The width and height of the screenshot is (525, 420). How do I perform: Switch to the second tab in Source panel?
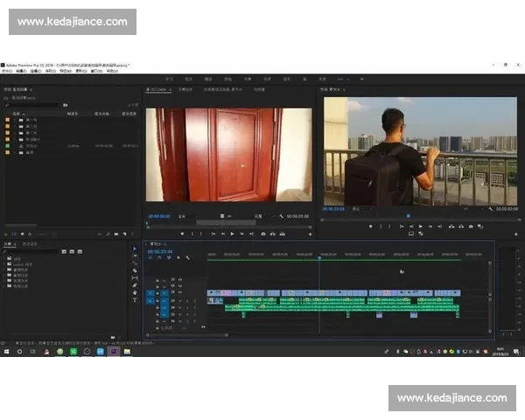click(185, 88)
